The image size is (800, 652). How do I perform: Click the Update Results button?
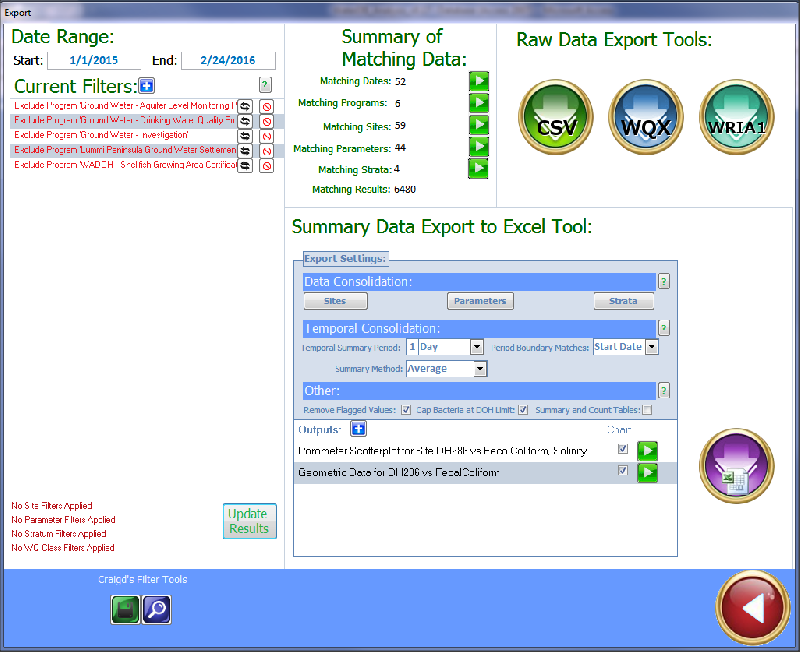249,521
